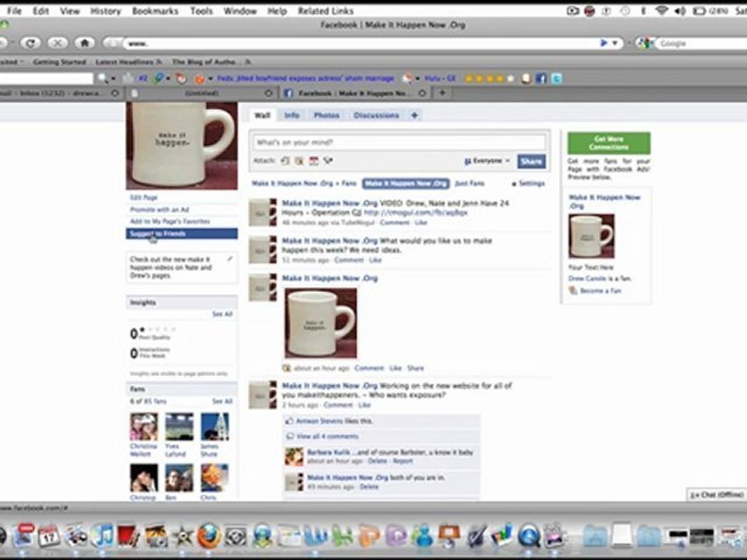Go to the browser home page icon
This screenshot has width=747, height=560.
point(85,43)
